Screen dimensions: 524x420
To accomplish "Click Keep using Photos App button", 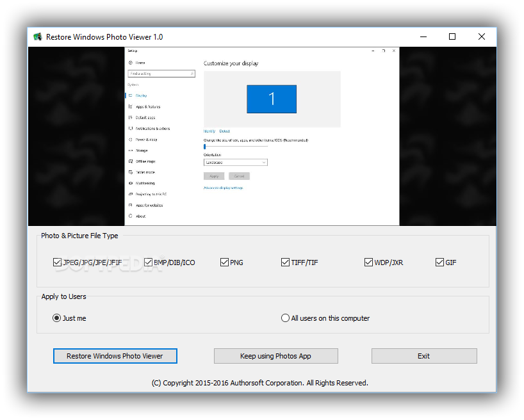I will tap(275, 356).
